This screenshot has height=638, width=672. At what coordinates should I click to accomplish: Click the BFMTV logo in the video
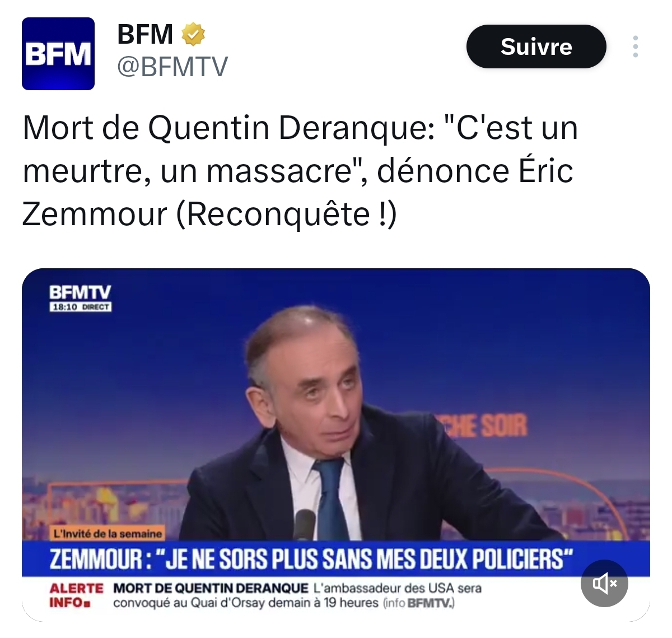[80, 293]
